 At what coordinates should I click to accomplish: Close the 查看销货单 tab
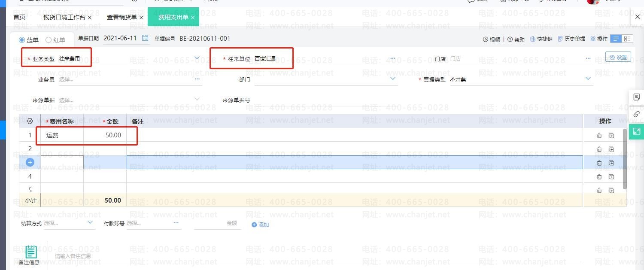[141, 18]
